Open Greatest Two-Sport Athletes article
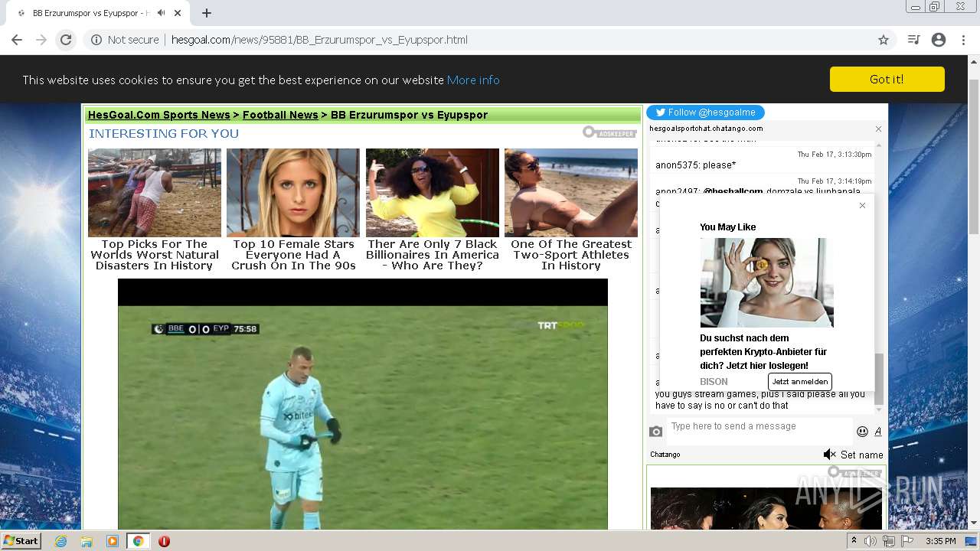The height and width of the screenshot is (551, 980). [x=571, y=255]
